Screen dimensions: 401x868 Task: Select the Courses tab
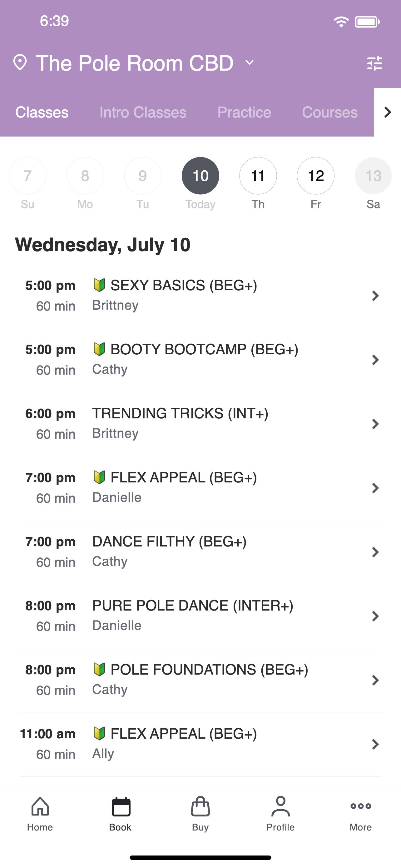click(329, 112)
